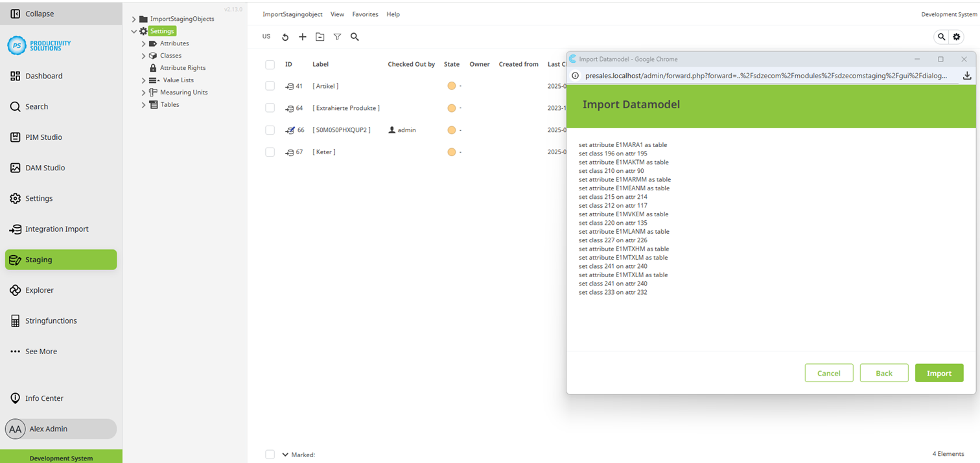Click the Import button in the dialog

click(939, 373)
